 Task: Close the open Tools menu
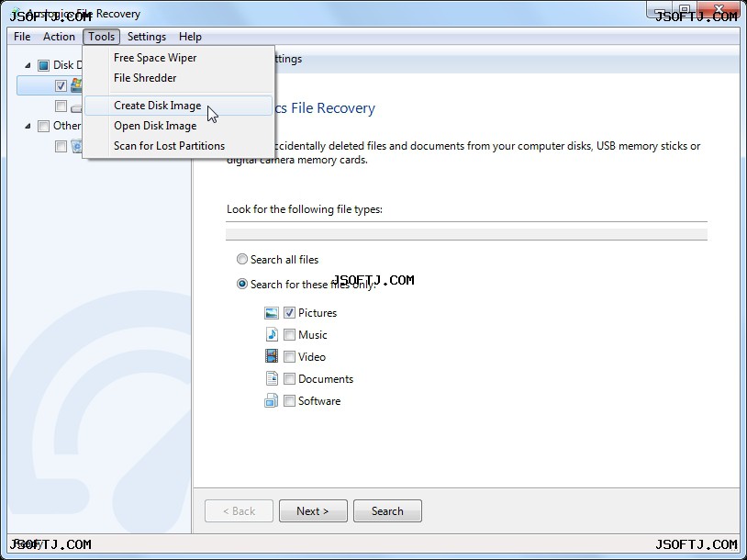(102, 37)
